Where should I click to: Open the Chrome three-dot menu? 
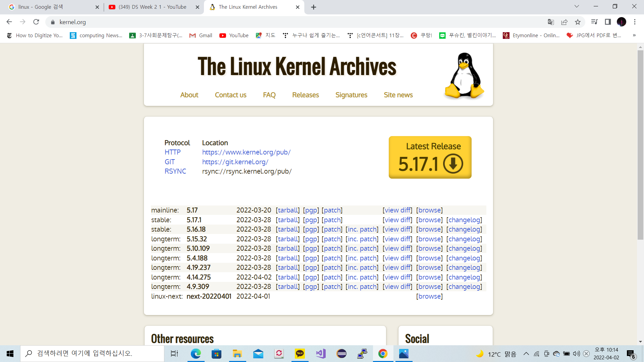click(x=635, y=22)
